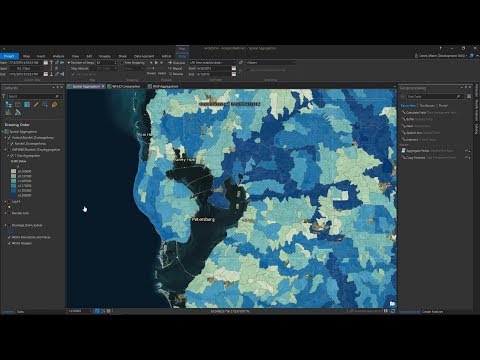
Task: Open Geoprocessing pane menu icon
Action: (x=469, y=96)
